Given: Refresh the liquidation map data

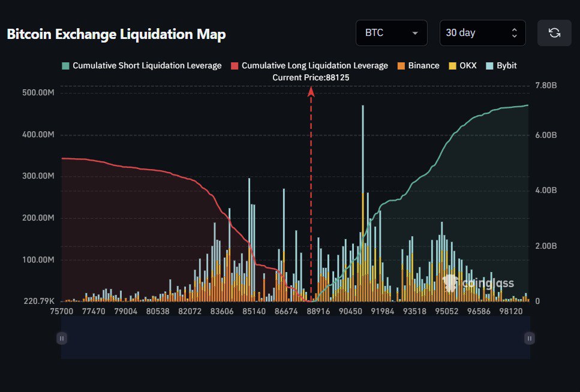Looking at the screenshot, I should (554, 33).
